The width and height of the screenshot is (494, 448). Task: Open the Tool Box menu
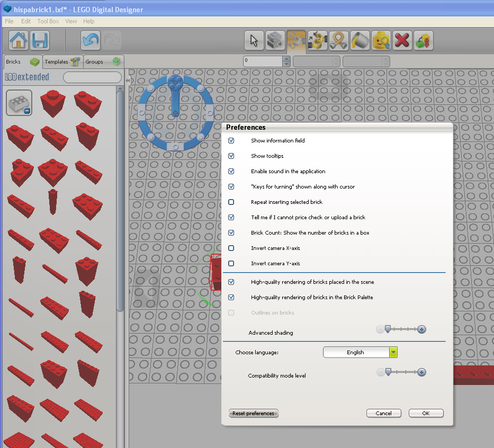tap(48, 21)
